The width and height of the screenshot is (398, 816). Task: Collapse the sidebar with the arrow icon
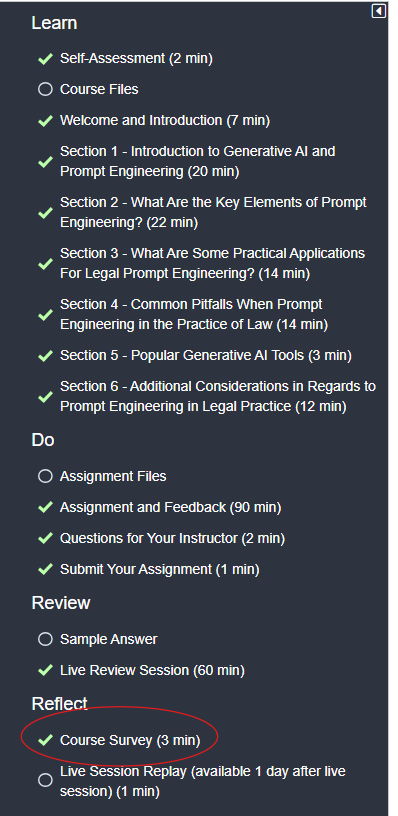(379, 11)
